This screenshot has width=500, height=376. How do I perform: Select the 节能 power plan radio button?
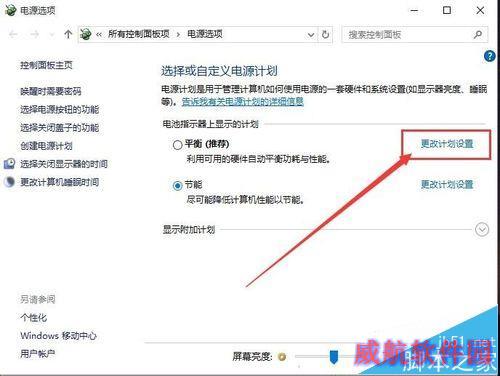coord(177,185)
